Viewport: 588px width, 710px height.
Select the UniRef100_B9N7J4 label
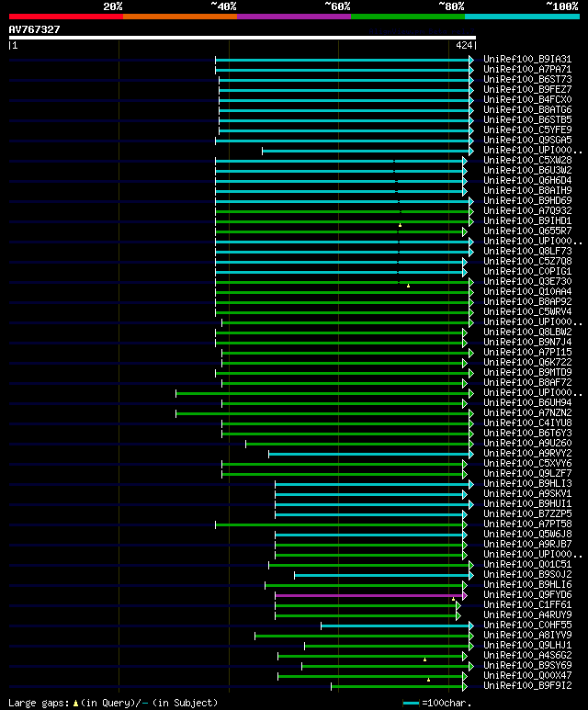[527, 343]
